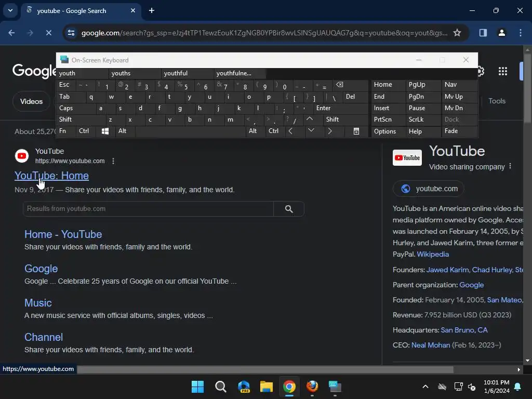The height and width of the screenshot is (399, 532).
Task: Bookmark this page with the star icon
Action: coord(457,33)
